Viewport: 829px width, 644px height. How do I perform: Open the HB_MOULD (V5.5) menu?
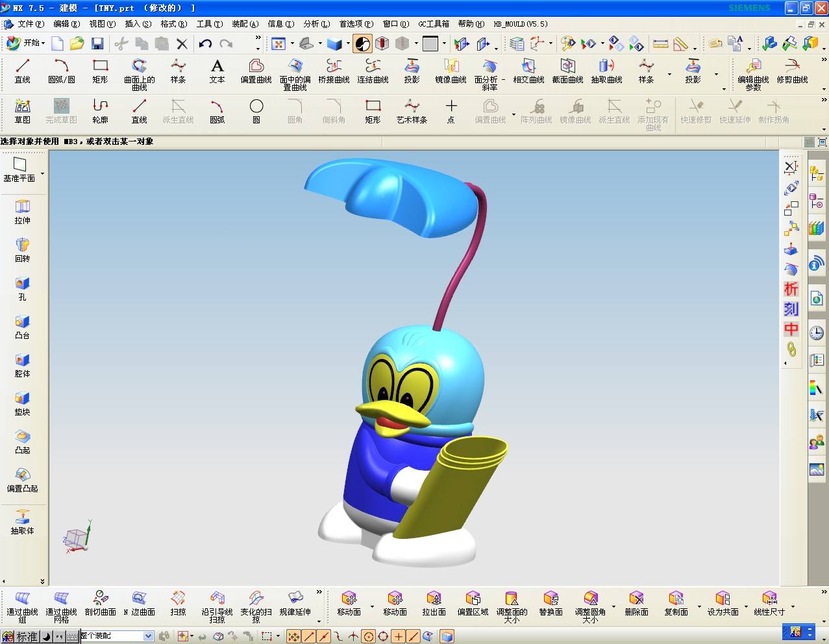(x=521, y=24)
